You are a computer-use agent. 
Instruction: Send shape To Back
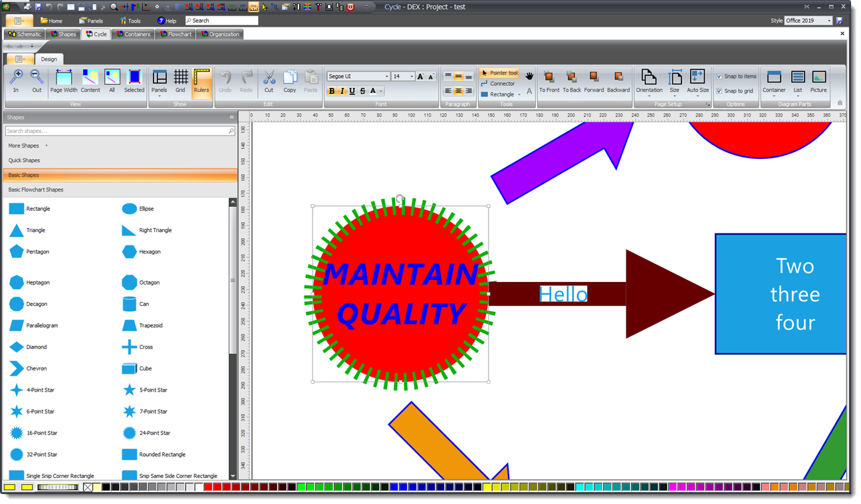572,80
